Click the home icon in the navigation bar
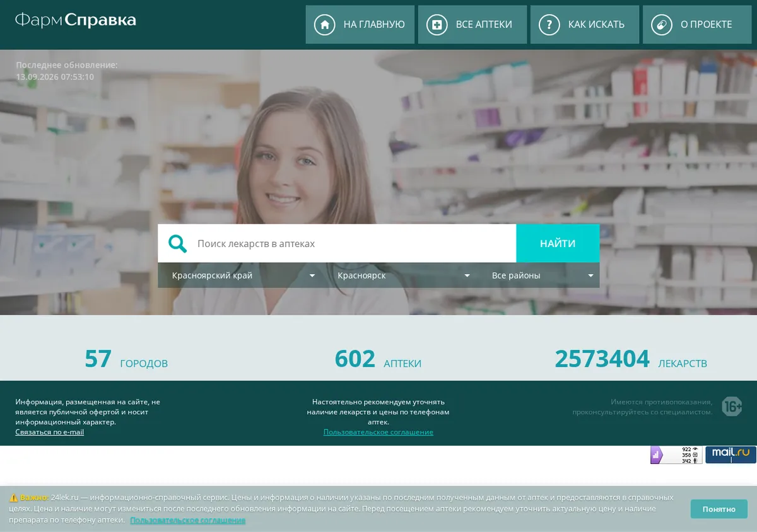 tap(324, 25)
